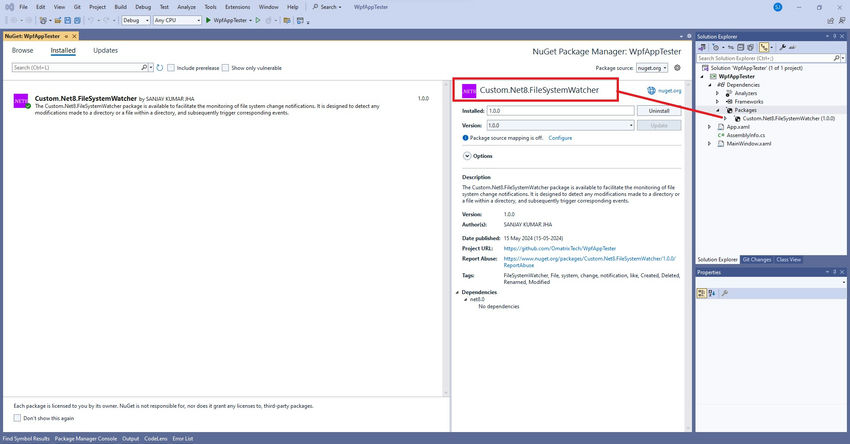Screen dimensions: 850x444
Task: Open the Find Symbol Results tab
Action: click(26, 439)
